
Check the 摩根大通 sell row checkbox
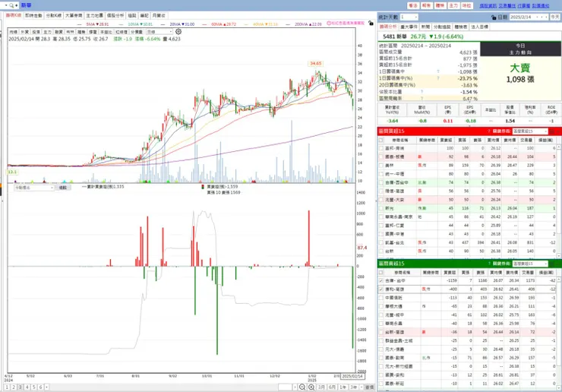click(x=381, y=306)
